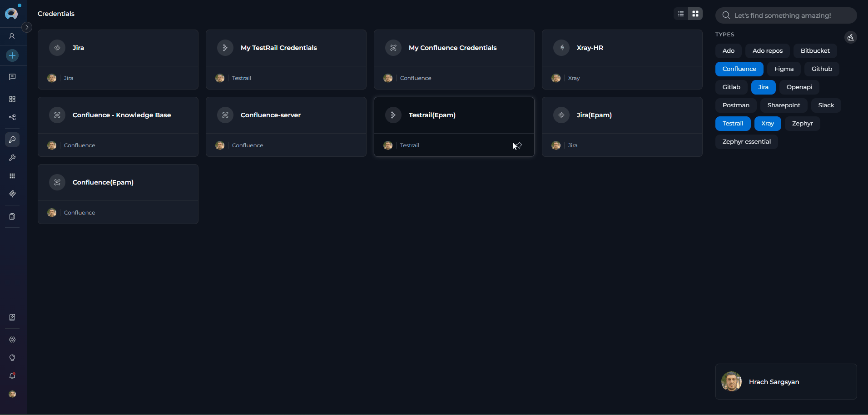Select the wrench settings tool in sidebar

tap(12, 158)
